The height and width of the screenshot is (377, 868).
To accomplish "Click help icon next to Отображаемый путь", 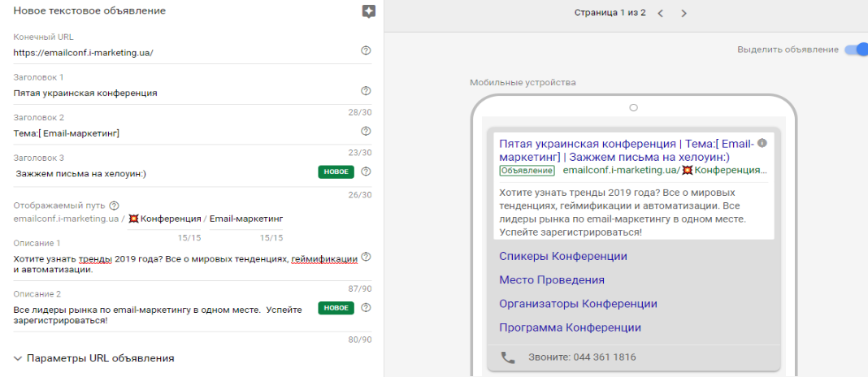I will click(114, 206).
